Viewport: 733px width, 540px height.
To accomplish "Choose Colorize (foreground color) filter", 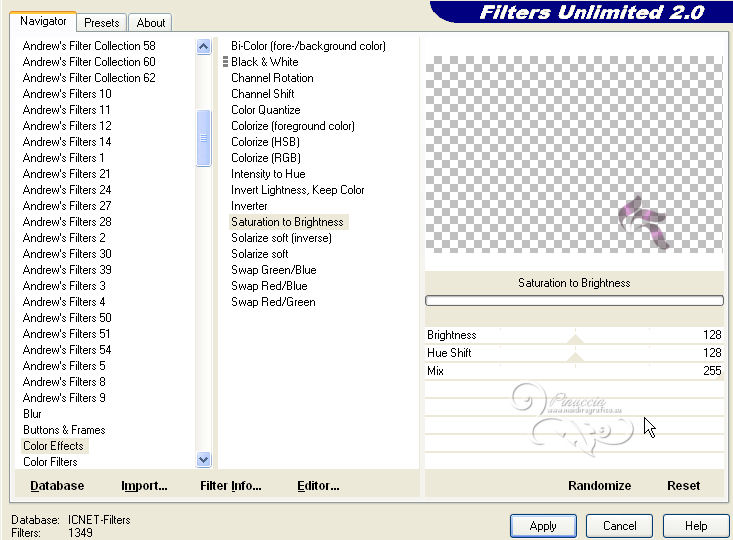I will click(293, 126).
